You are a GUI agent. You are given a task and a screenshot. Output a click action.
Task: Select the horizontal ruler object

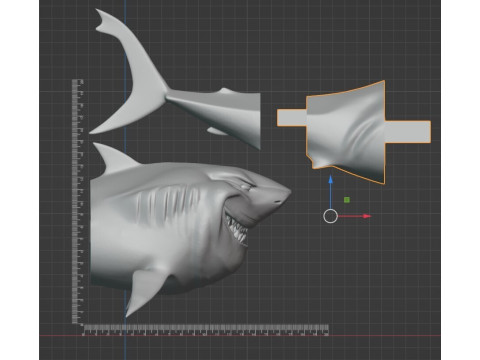(x=206, y=330)
